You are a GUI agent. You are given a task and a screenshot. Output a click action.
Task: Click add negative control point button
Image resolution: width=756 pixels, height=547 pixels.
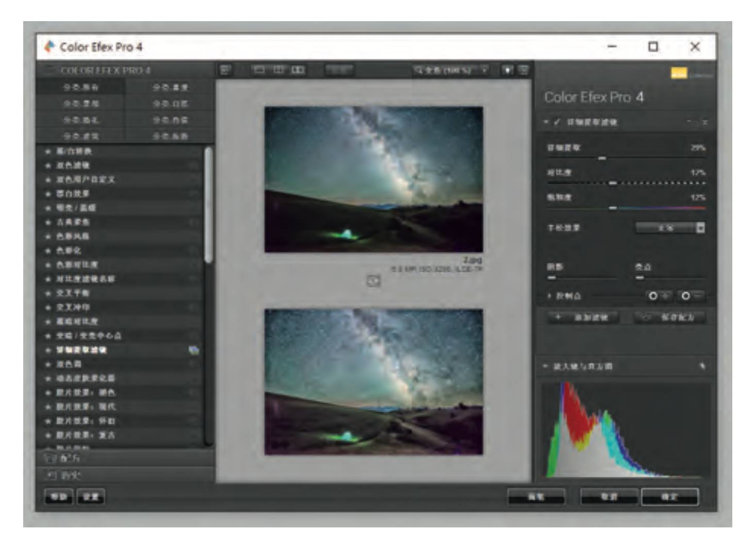coord(690,296)
